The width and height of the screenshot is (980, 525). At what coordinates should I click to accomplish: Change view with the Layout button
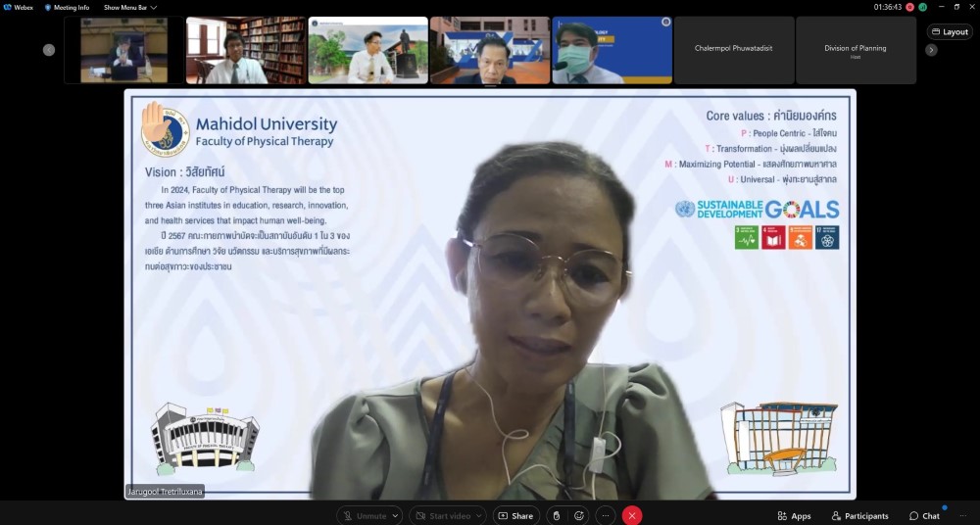pos(949,31)
